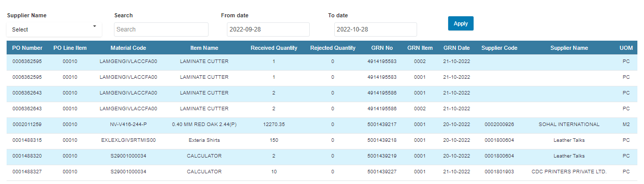
Task: Open the Supplier Name Select dropdown
Action: pyautogui.click(x=54, y=29)
